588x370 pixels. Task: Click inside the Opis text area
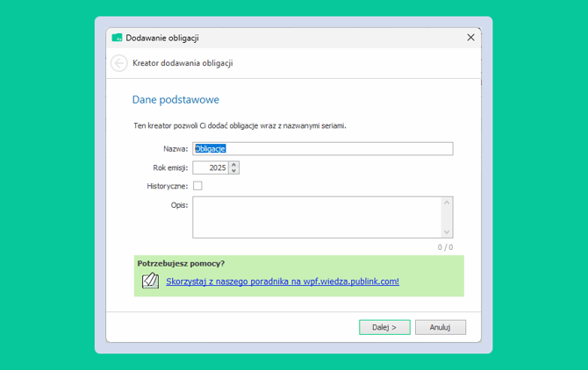tap(317, 217)
